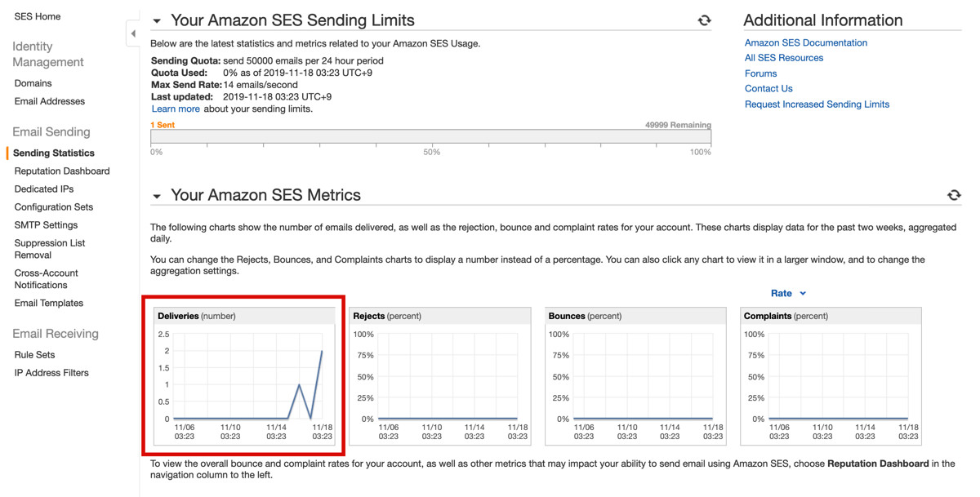Collapse the left navigation sidebar
Image resolution: width=980 pixels, height=497 pixels.
coord(132,33)
